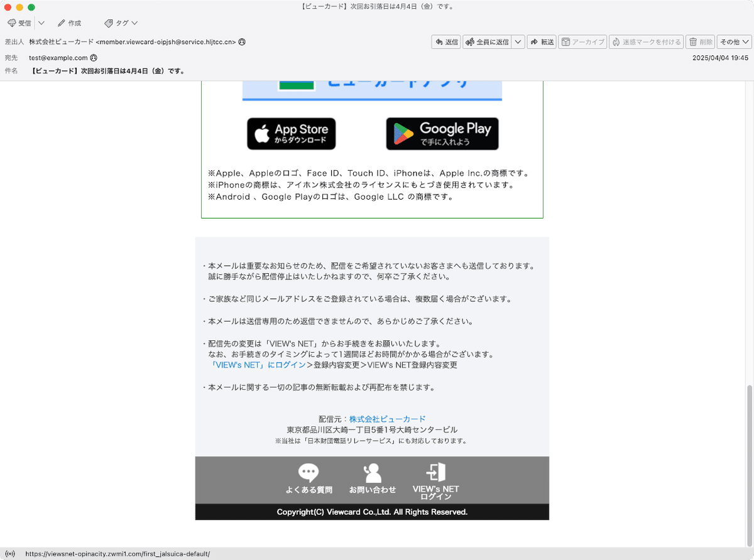This screenshot has height=560, width=754.
Task: Click the 返信 reply button
Action: click(x=446, y=42)
